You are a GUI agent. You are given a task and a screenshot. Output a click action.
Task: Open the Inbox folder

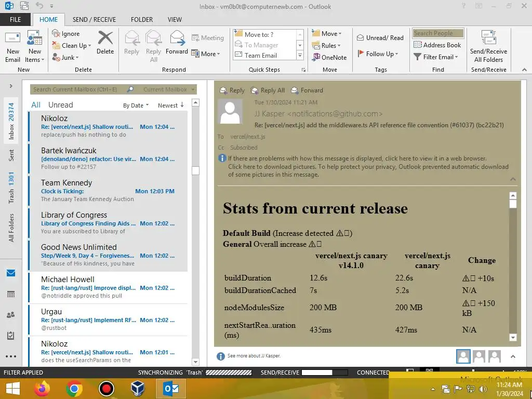[x=11, y=121]
